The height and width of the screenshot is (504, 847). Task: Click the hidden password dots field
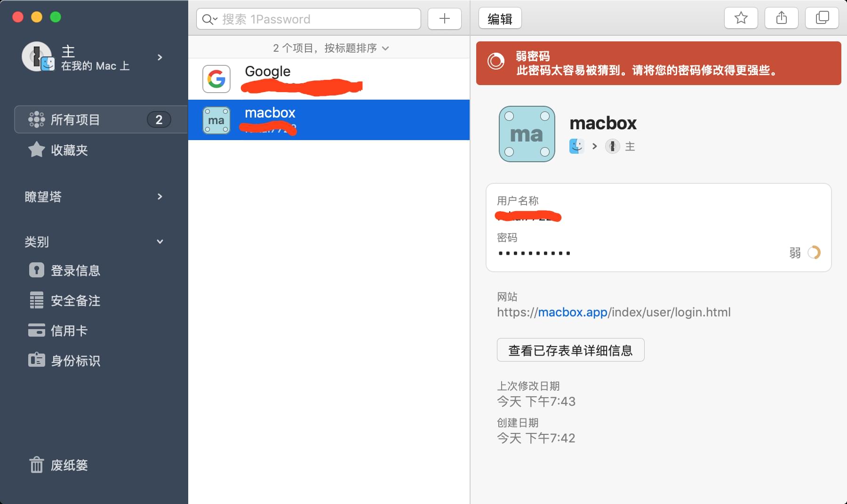(534, 253)
